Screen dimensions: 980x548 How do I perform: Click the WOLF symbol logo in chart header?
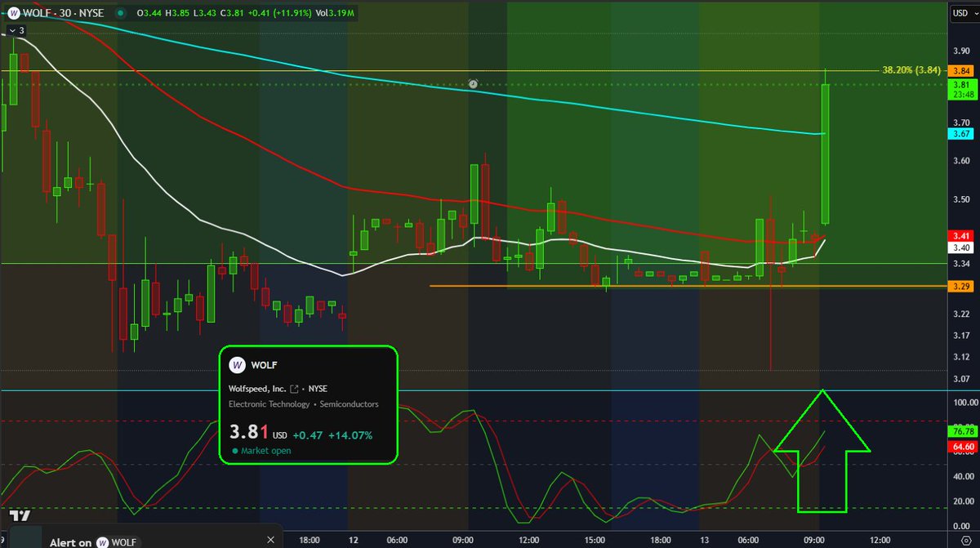coord(12,13)
